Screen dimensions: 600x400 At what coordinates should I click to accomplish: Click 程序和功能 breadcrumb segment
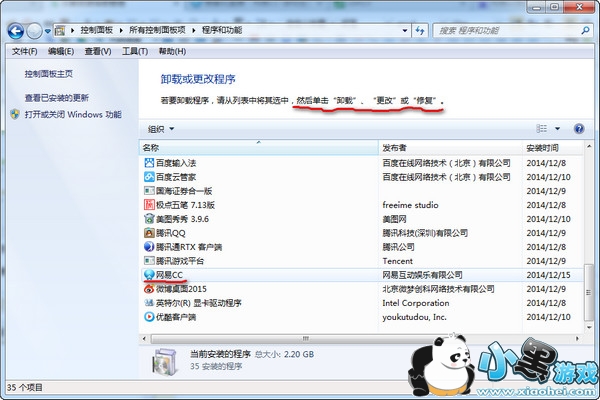click(222, 30)
